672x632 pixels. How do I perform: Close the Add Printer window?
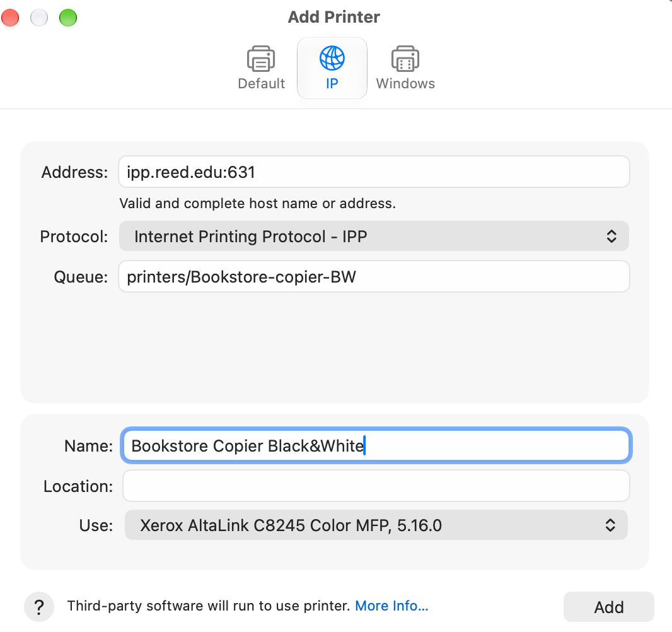[x=10, y=18]
